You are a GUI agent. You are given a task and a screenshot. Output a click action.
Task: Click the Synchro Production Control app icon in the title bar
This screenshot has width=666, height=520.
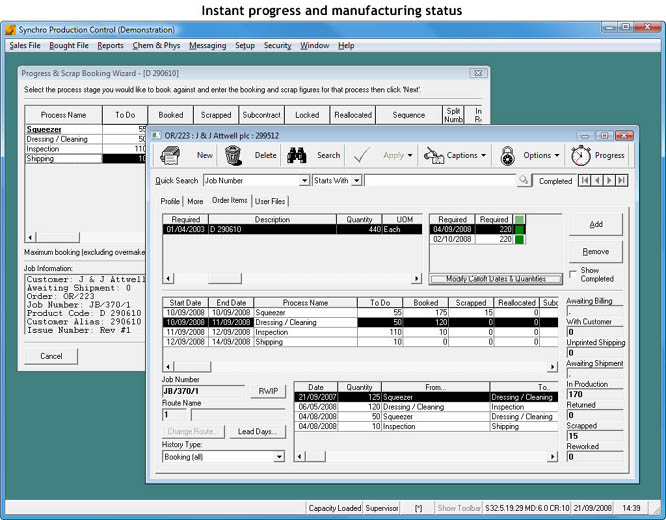tap(11, 30)
